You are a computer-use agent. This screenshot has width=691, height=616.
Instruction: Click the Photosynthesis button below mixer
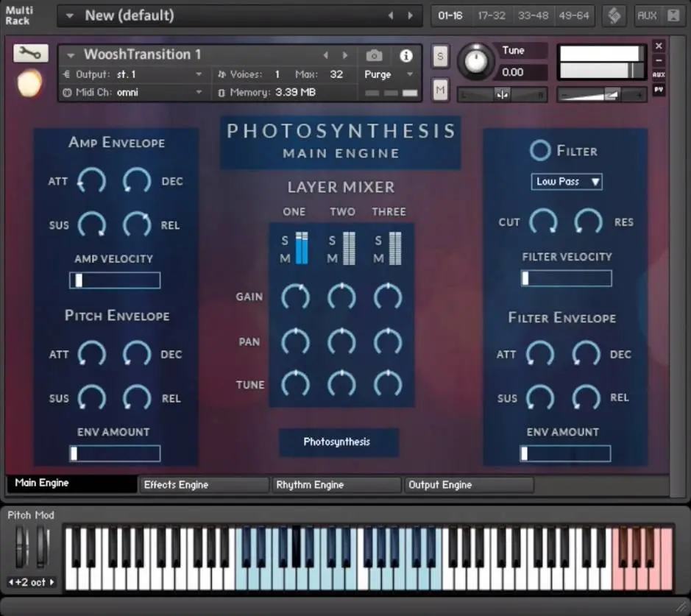[339, 442]
